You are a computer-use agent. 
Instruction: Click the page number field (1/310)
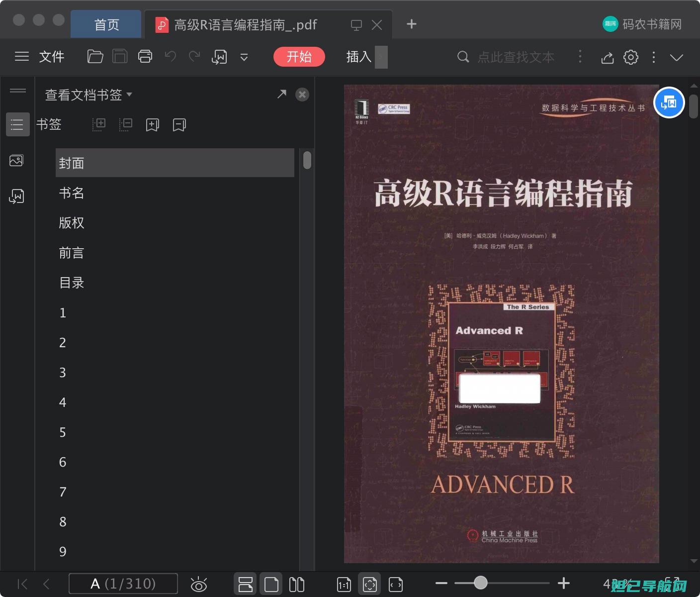[x=123, y=584]
